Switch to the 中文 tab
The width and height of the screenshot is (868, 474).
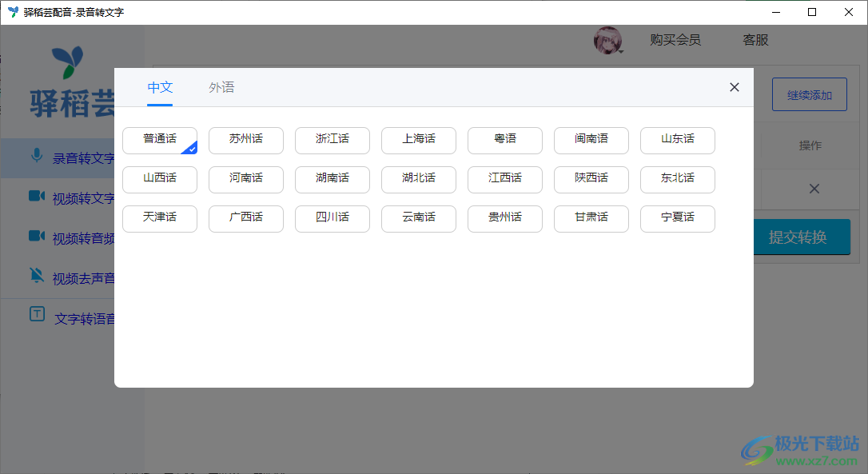pos(160,87)
